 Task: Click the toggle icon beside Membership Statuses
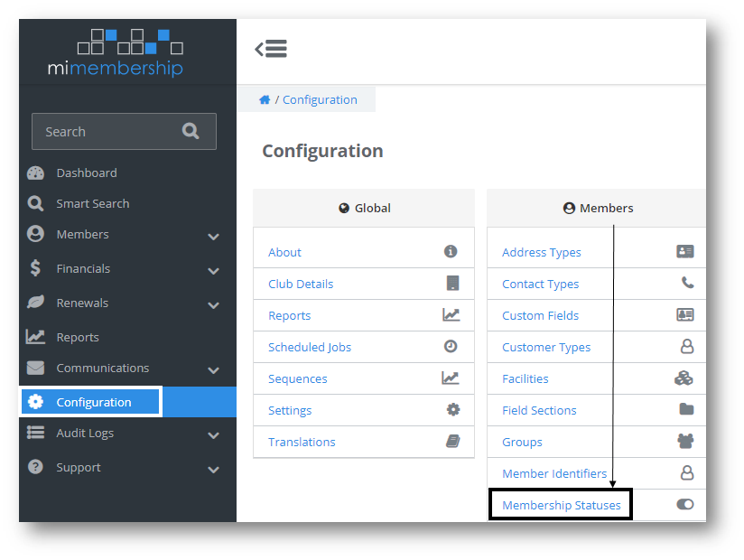(684, 504)
